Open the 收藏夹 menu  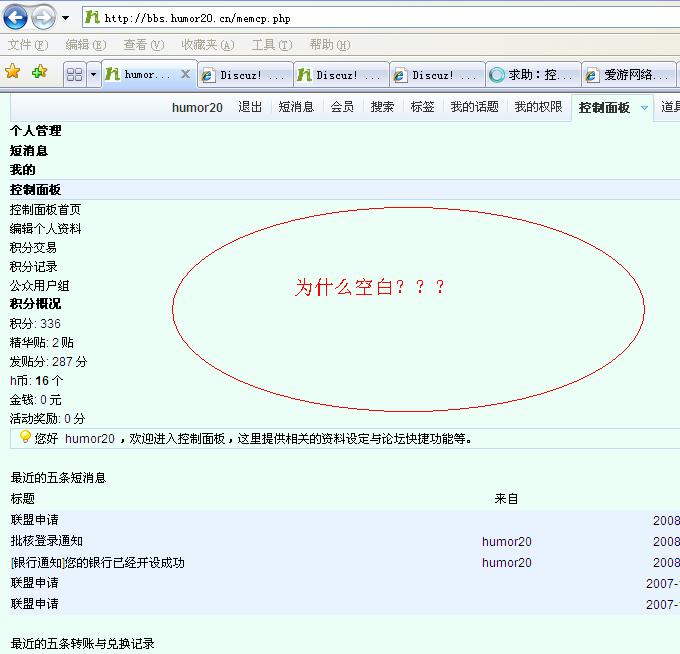tap(208, 45)
